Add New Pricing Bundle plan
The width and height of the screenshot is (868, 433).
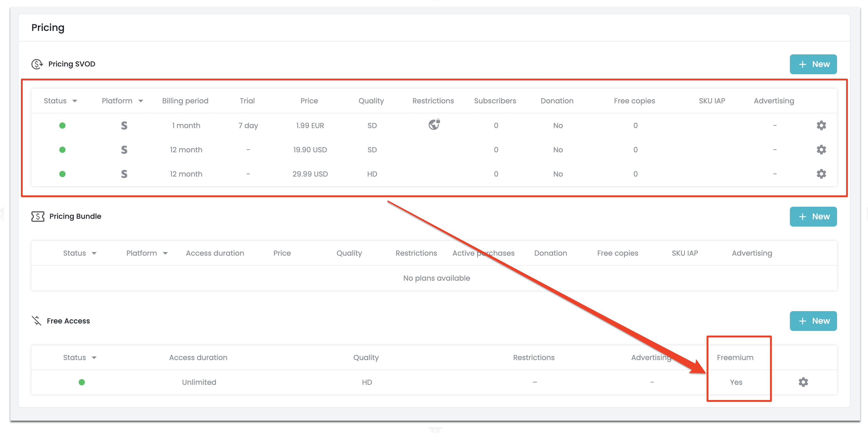[x=813, y=216]
